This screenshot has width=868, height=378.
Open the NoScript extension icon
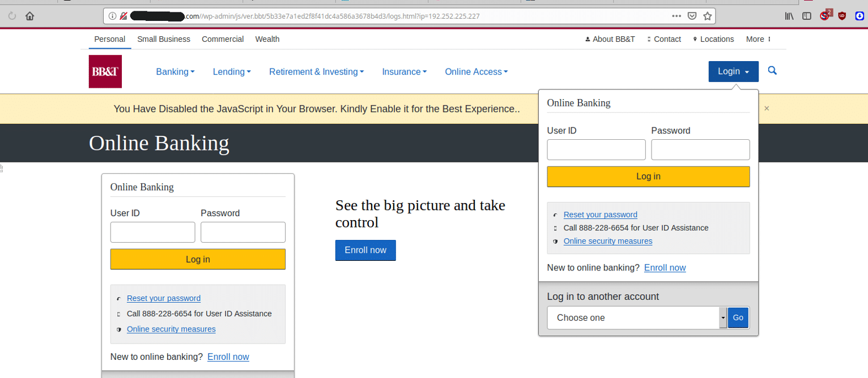826,15
